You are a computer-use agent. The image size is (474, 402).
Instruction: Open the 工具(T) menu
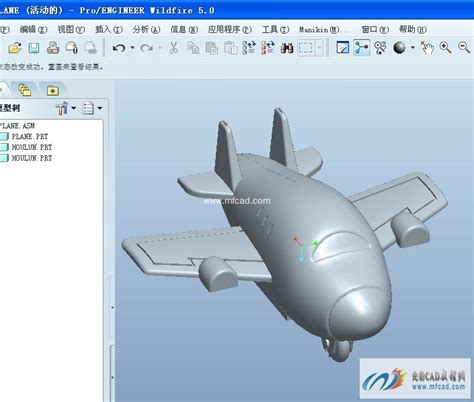click(275, 30)
